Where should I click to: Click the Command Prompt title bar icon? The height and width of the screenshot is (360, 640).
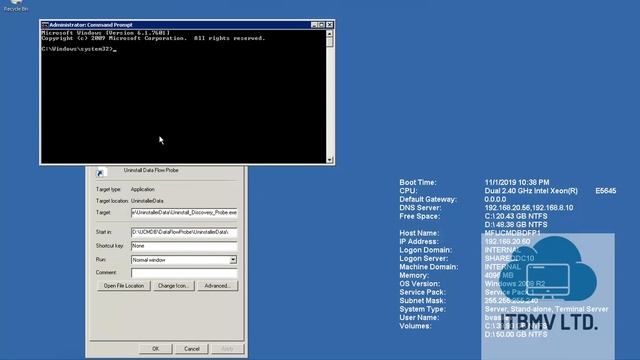point(45,25)
